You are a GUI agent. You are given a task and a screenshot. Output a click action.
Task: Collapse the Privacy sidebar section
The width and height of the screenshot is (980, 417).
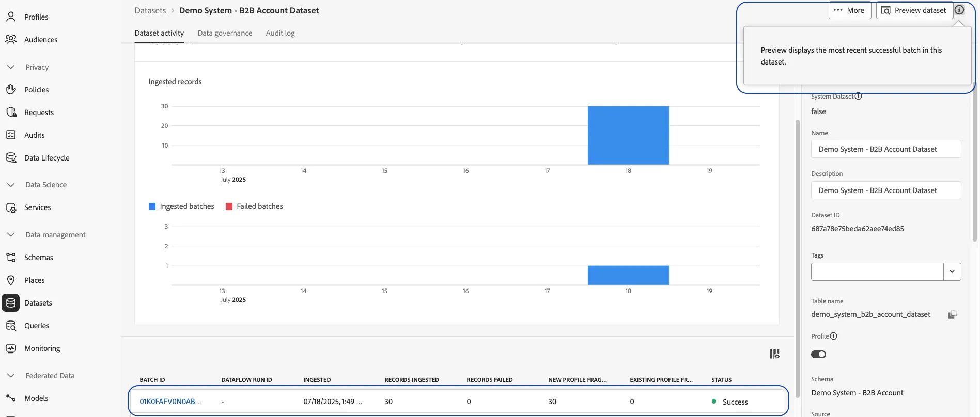pos(11,67)
